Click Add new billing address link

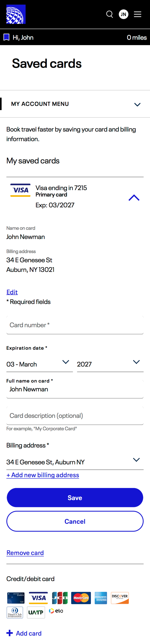pos(43,475)
